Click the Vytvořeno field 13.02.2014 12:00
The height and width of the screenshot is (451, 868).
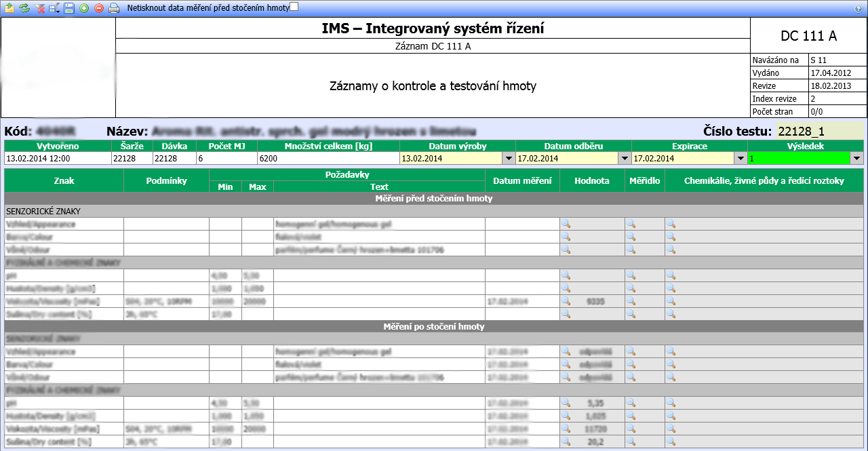click(58, 158)
